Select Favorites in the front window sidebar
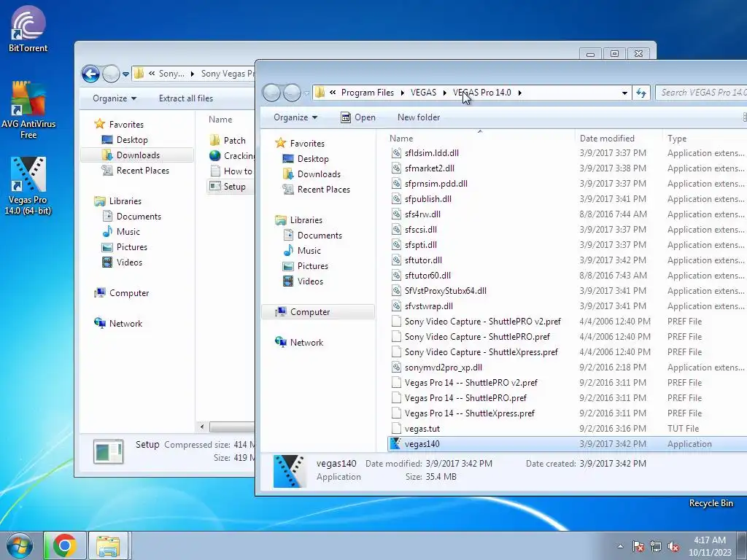This screenshot has height=560, width=747. tap(306, 144)
